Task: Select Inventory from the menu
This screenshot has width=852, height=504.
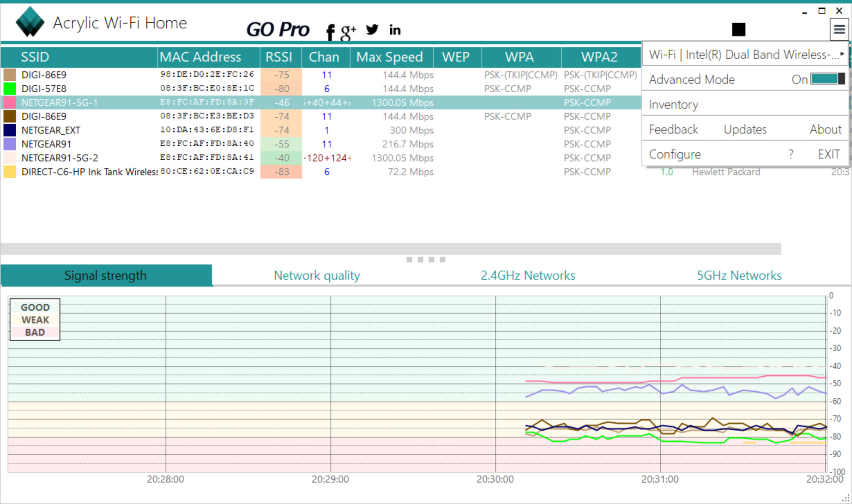Action: coord(674,105)
